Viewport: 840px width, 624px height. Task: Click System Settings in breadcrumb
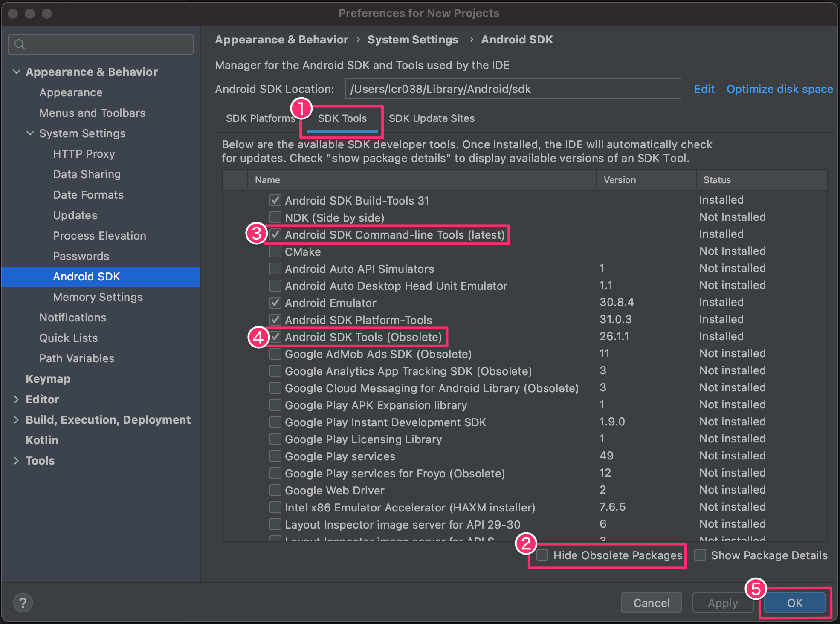pyautogui.click(x=413, y=40)
